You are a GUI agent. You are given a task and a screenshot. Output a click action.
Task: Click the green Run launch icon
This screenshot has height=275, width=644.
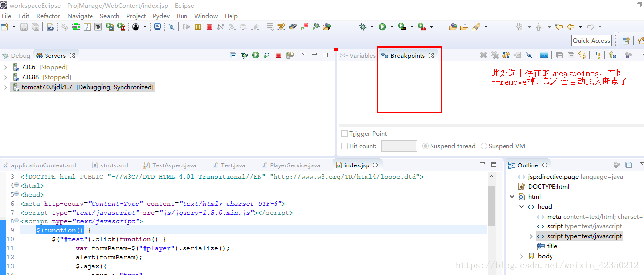(382, 27)
